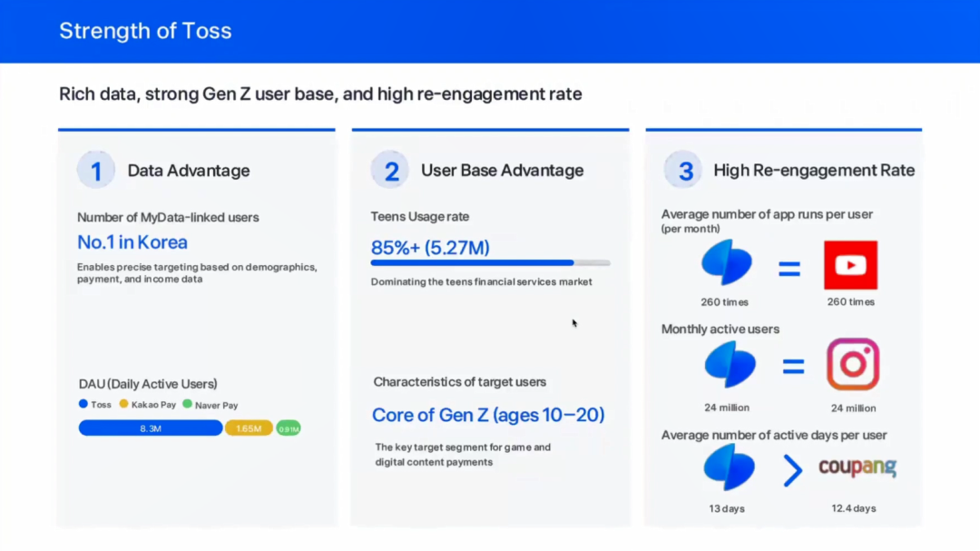Click 'Monthly active users' label
980x551 pixels.
[x=720, y=329]
